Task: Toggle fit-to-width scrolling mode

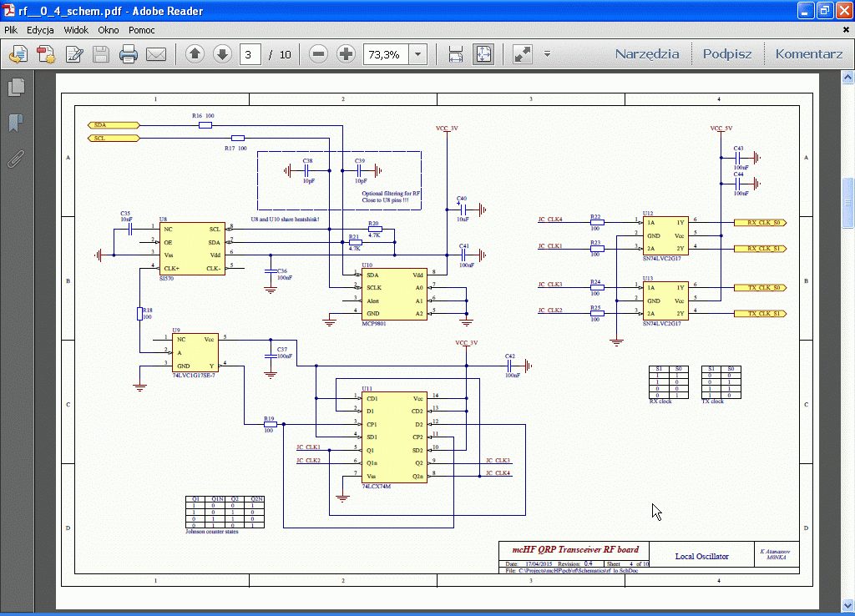Action: pos(456,55)
